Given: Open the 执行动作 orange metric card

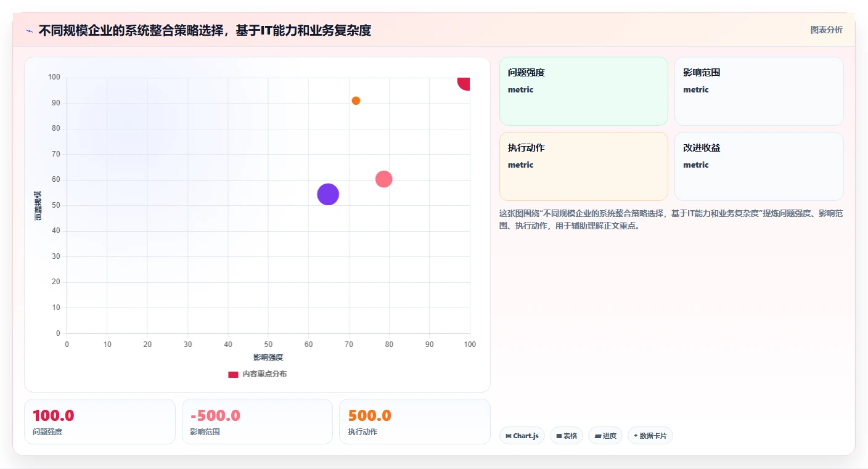Looking at the screenshot, I should pyautogui.click(x=584, y=166).
